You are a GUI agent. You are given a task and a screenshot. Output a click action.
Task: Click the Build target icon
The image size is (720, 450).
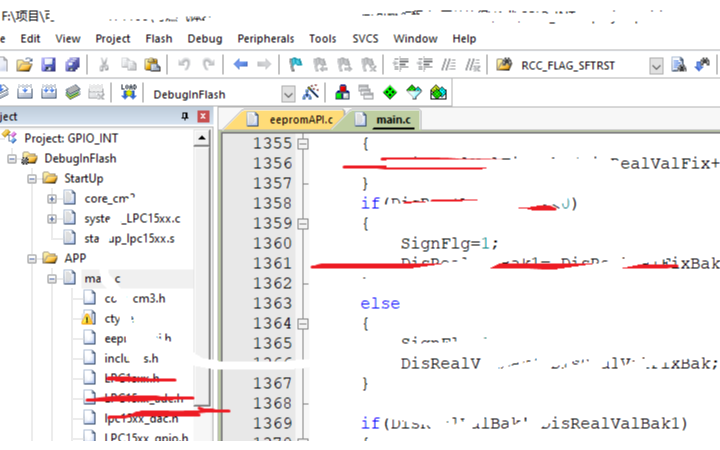pyautogui.click(x=25, y=93)
